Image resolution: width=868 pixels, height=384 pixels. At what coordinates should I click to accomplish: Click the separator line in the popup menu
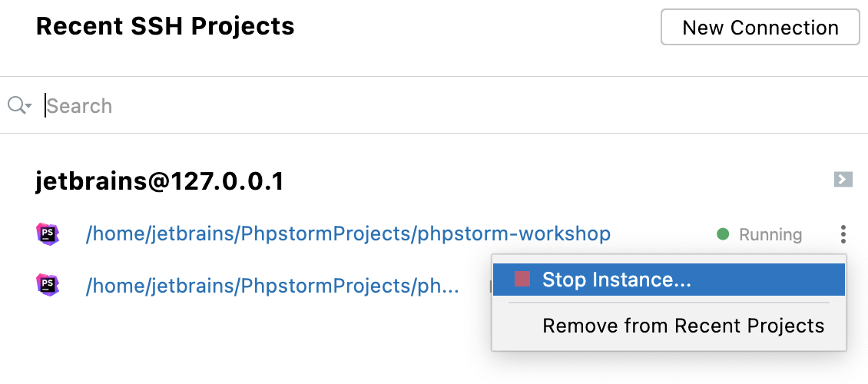coord(668,303)
